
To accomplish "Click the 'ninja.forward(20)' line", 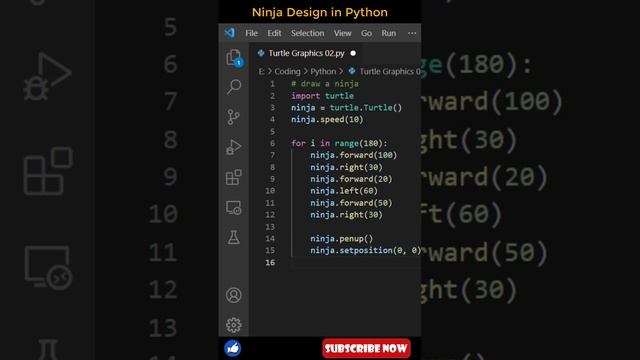I will click(351, 179).
